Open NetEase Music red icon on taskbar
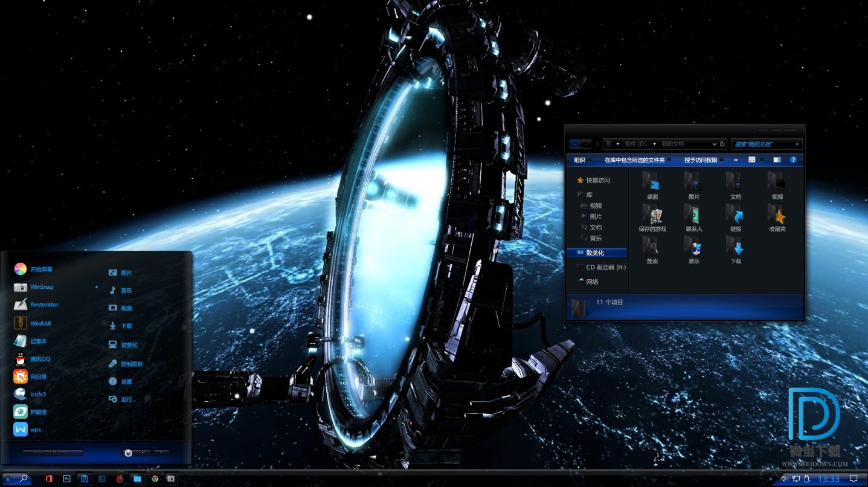 point(120,479)
